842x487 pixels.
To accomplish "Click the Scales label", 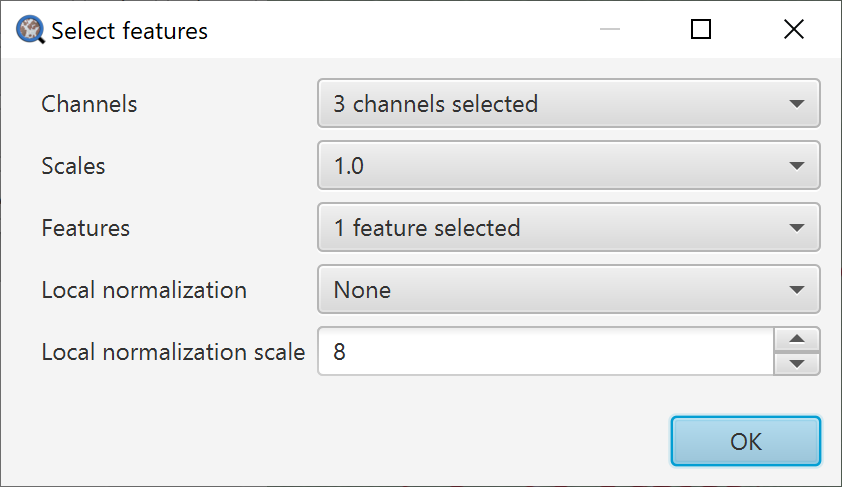I will click(73, 166).
